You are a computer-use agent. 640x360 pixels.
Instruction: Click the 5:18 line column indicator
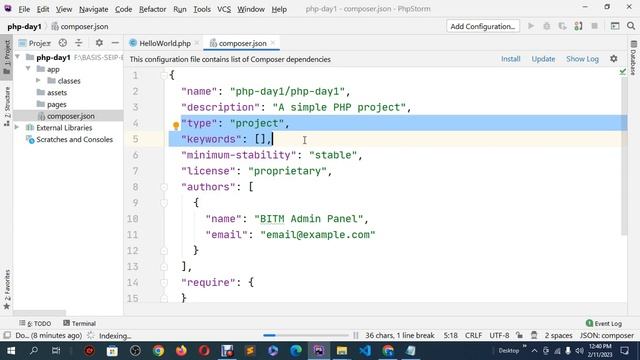(x=451, y=335)
